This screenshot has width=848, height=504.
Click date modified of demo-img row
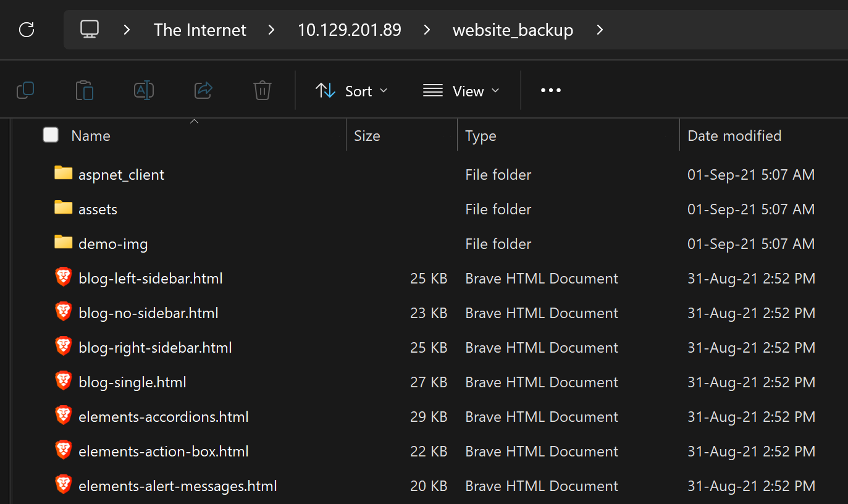click(751, 244)
